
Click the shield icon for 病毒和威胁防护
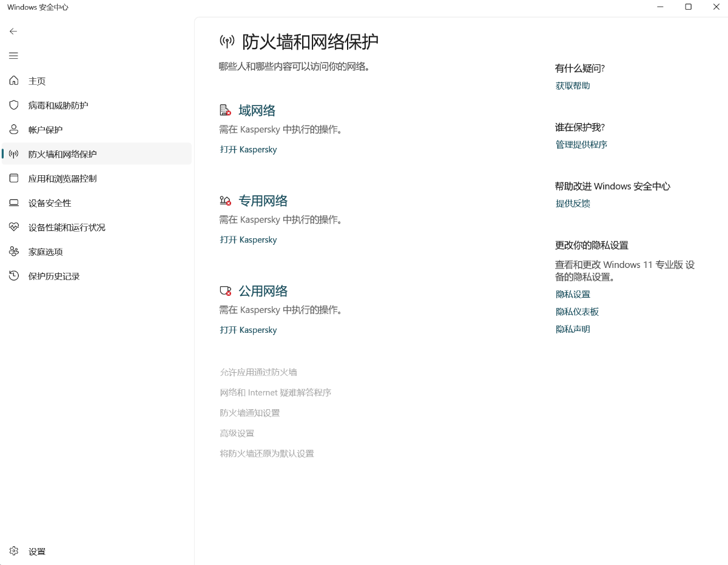[x=14, y=105]
